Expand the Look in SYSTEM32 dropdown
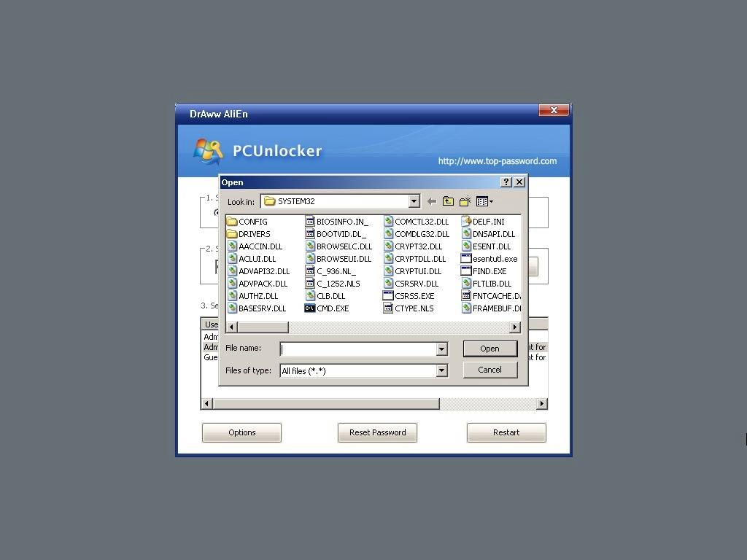 [x=414, y=201]
